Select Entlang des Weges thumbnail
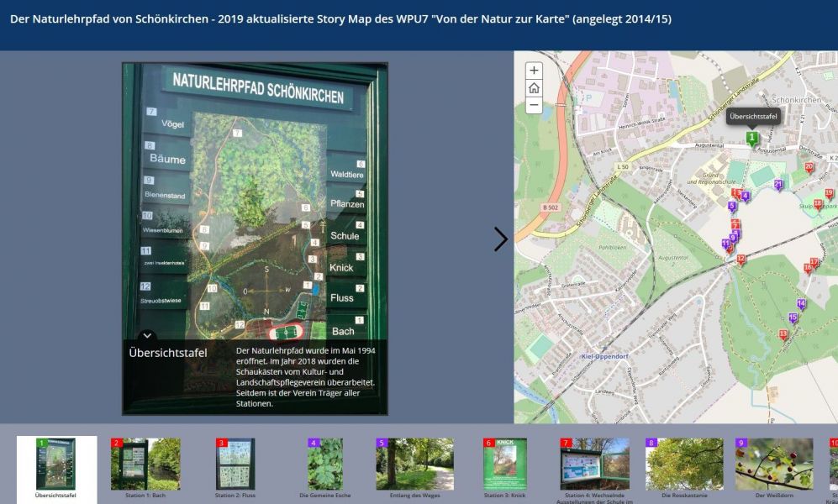838x504 pixels. click(414, 465)
